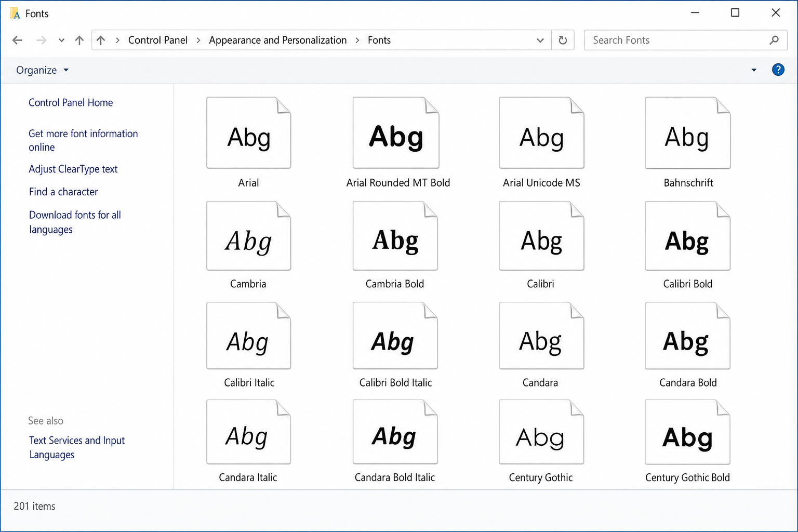Click the Calibri Italic name label
The image size is (798, 532).
pos(249,382)
